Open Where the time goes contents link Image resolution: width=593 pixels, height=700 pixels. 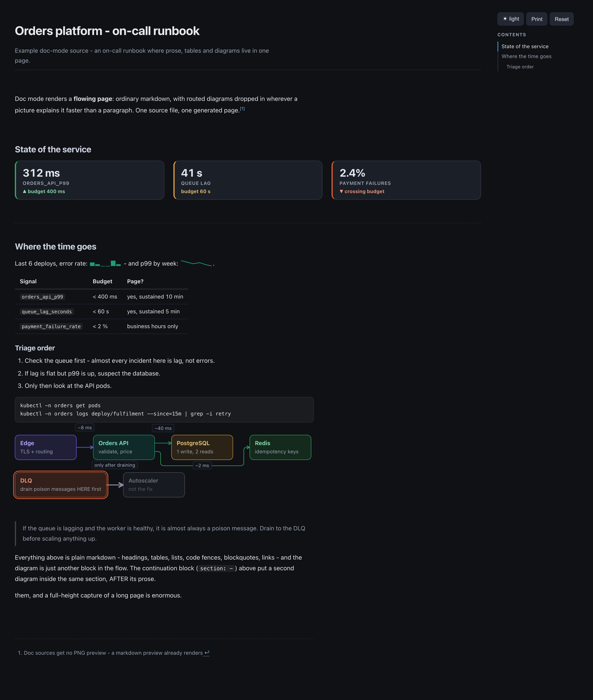pyautogui.click(x=526, y=56)
